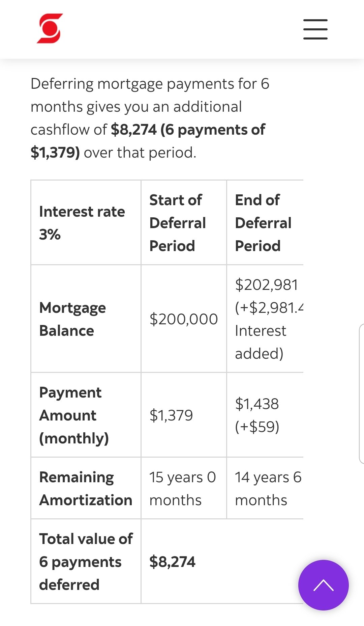Screen dimensions: 364x626
Task: Select the "Start of Deferral Period" column header
Action: pyautogui.click(x=178, y=223)
